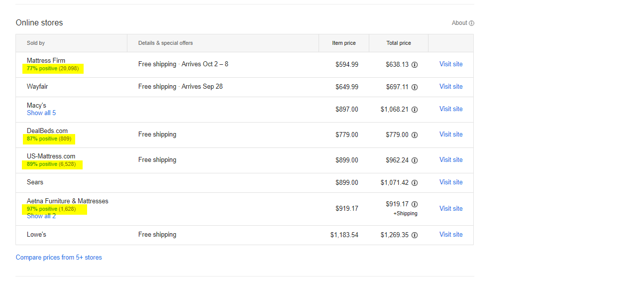Visit site for Macy's

point(451,109)
